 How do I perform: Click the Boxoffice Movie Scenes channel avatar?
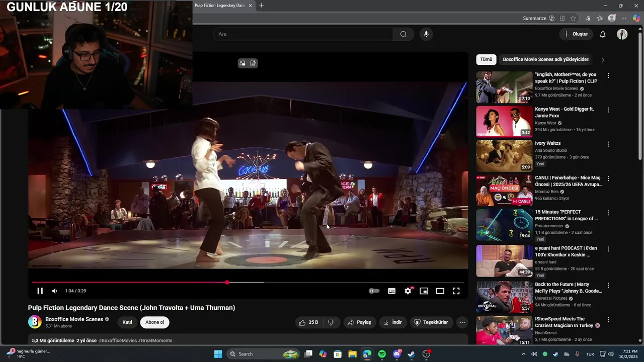tap(35, 322)
